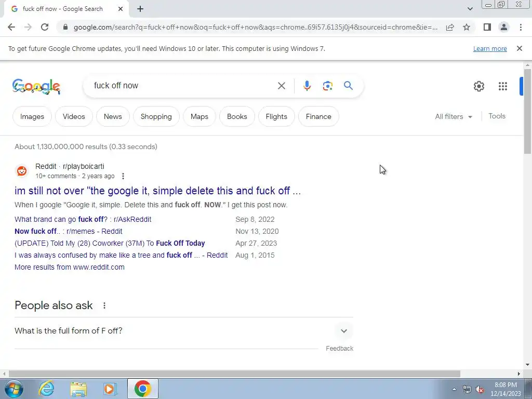Select the News filter tab
This screenshot has width=532, height=399.
[113, 116]
